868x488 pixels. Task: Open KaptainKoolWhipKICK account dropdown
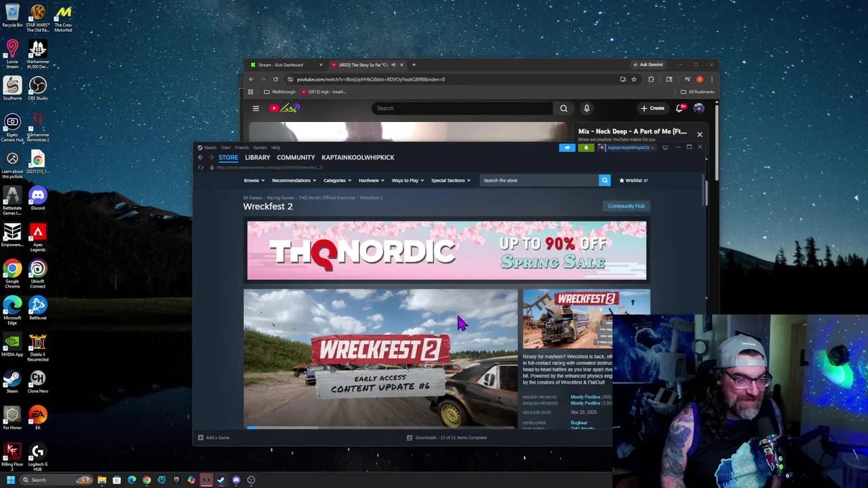pyautogui.click(x=627, y=147)
